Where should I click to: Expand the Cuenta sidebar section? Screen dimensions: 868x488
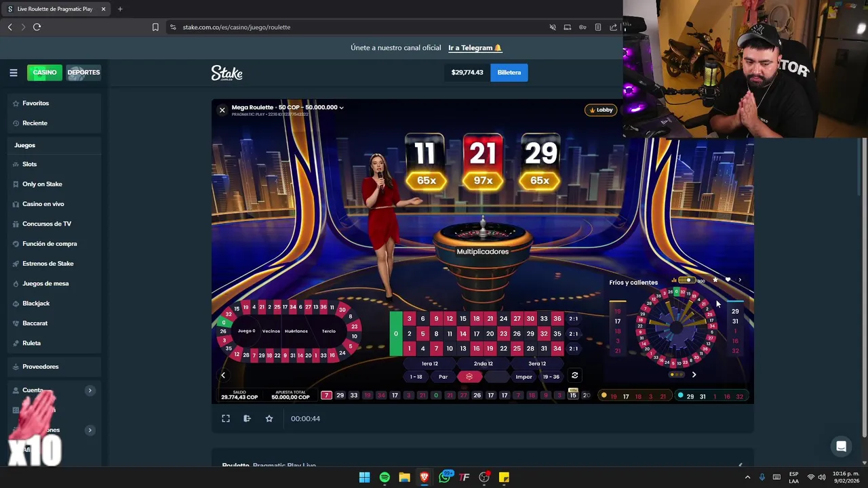[90, 390]
